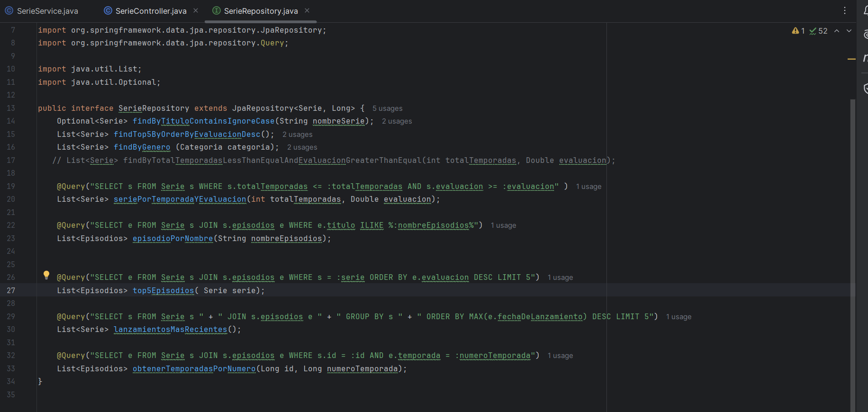
Task: Open the editor tabs more options menu
Action: coord(845,10)
